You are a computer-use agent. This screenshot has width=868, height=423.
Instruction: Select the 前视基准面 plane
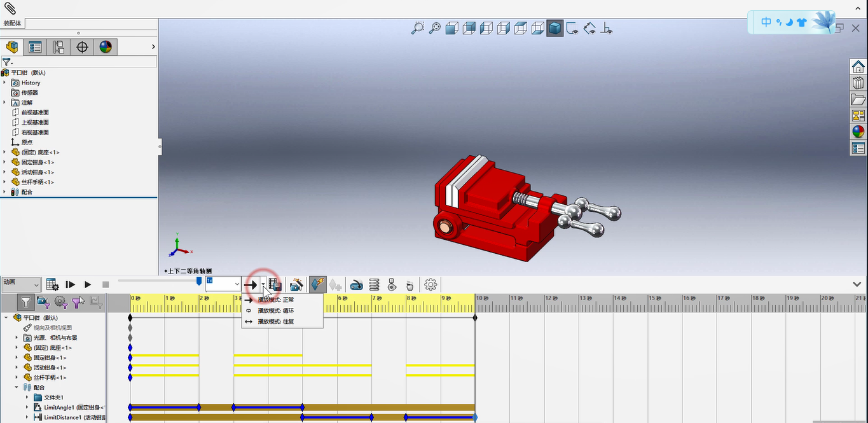point(35,113)
